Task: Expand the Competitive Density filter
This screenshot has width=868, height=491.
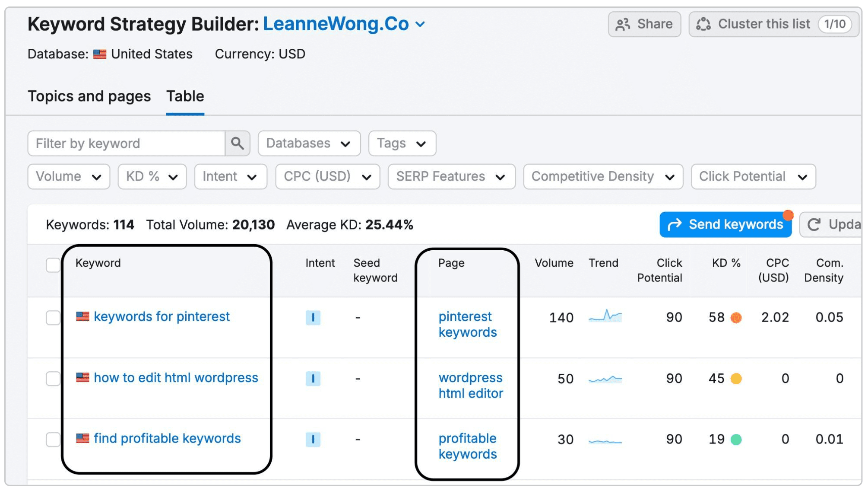Action: tap(602, 176)
